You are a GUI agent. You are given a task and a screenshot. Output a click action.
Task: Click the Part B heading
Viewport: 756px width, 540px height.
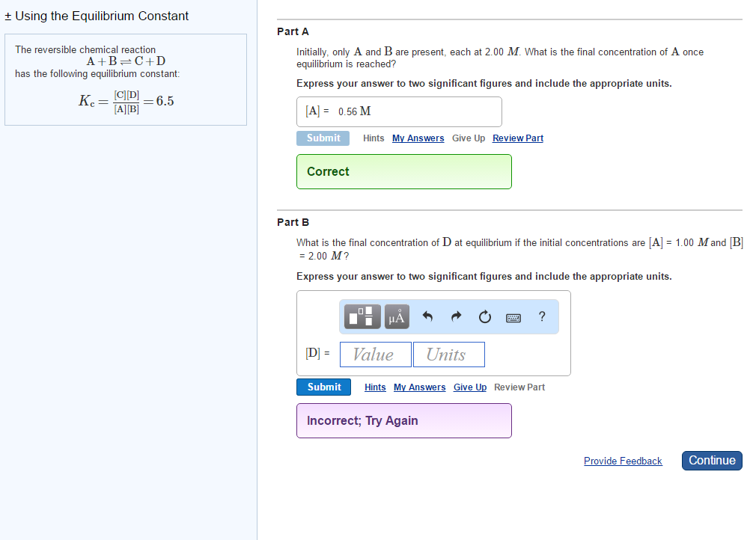[x=293, y=223]
